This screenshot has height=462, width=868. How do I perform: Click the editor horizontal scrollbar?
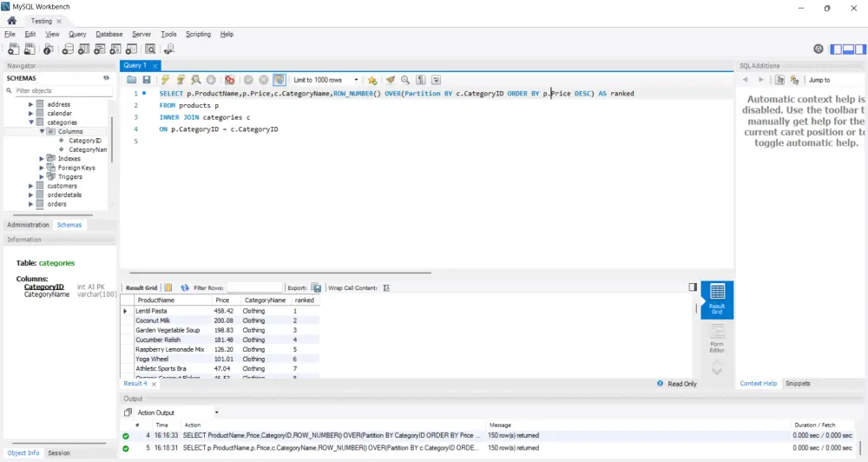tap(280, 273)
